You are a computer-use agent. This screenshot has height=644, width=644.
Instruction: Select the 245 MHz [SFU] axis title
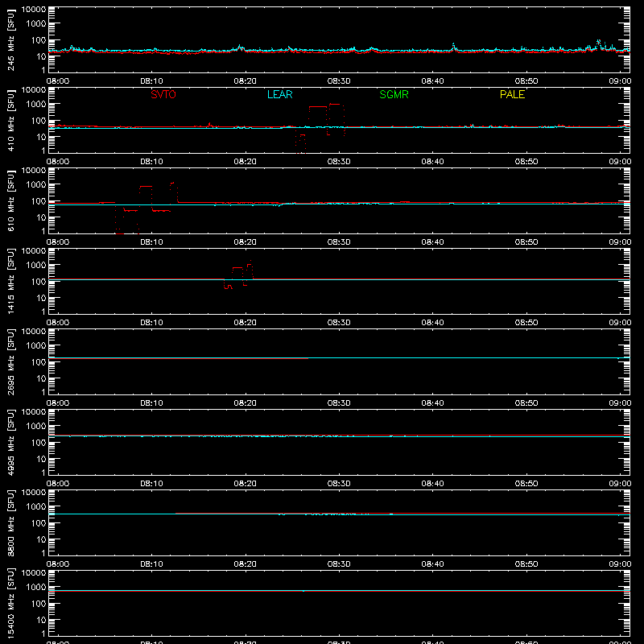10,39
